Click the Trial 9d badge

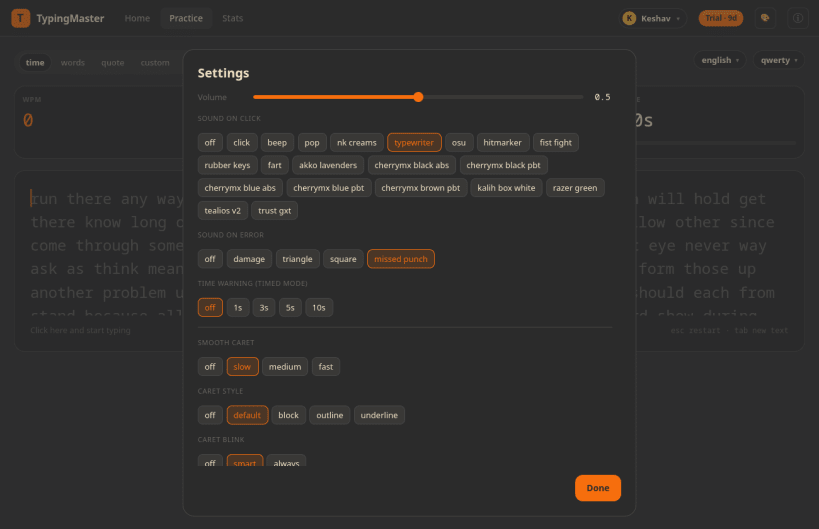click(721, 18)
